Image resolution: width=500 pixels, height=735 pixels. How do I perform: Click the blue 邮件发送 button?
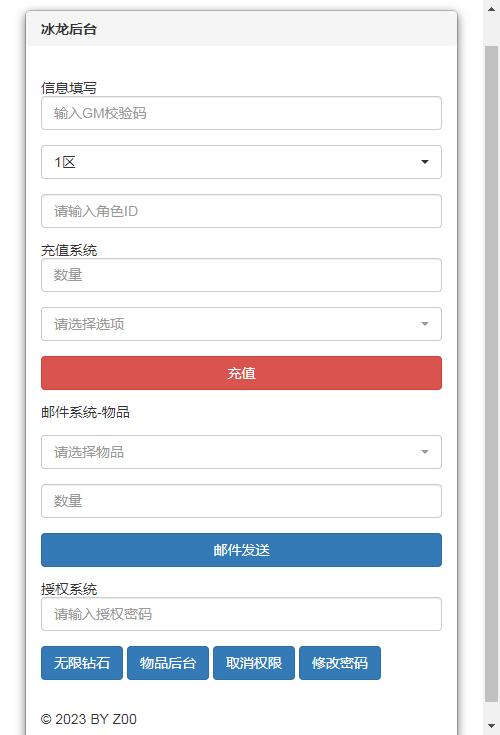pyautogui.click(x=241, y=550)
